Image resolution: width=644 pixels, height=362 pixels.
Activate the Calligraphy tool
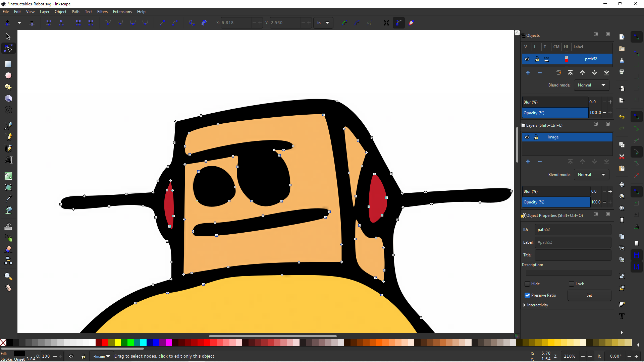pyautogui.click(x=8, y=148)
